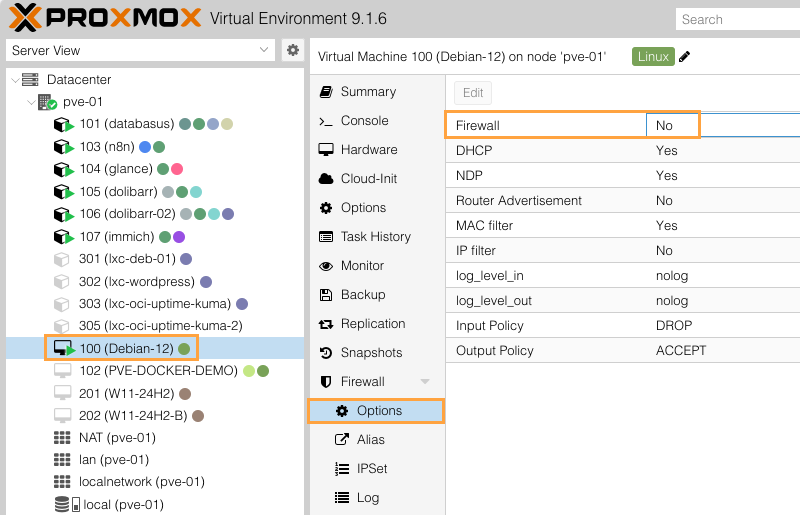Click into the Search field

pos(738,19)
